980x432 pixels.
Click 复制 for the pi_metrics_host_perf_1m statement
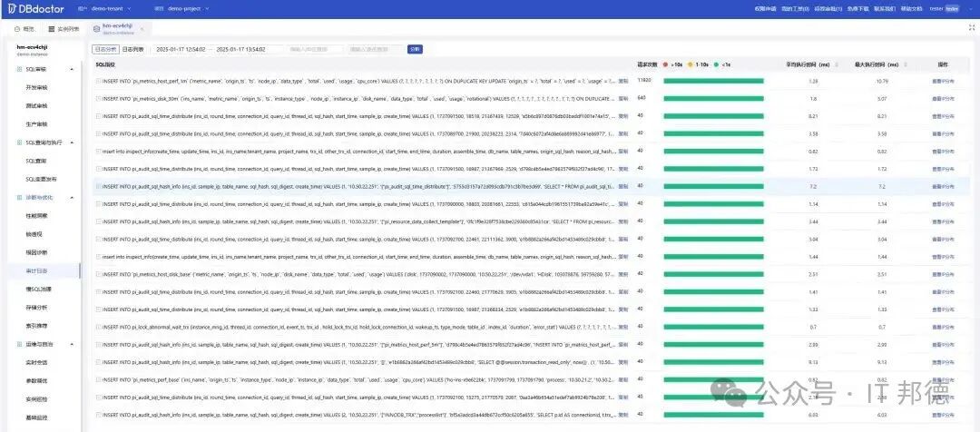click(622, 81)
